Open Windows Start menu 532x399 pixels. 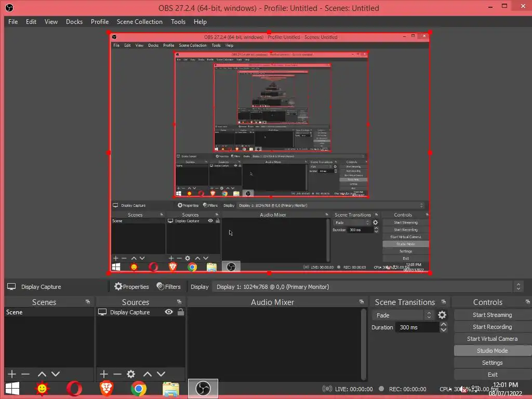point(12,389)
